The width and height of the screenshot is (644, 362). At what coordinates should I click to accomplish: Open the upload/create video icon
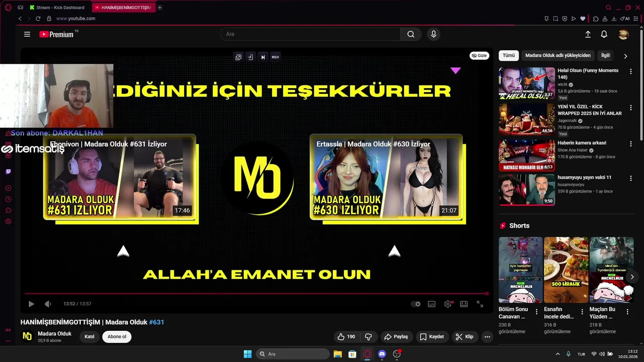(588, 34)
